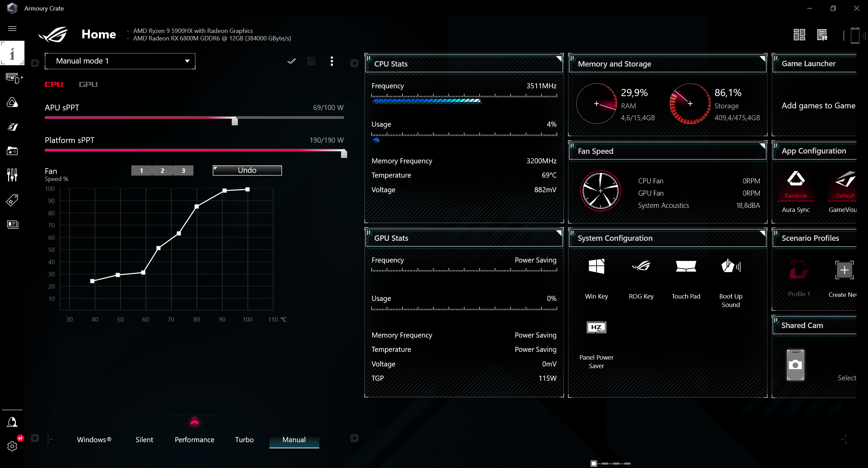Click the Create New profile plus icon
This screenshot has height=468, width=868.
coord(844,270)
